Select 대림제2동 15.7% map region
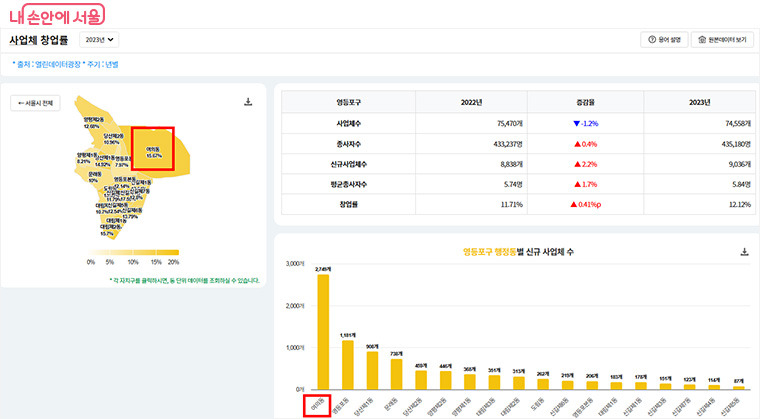 click(x=110, y=230)
